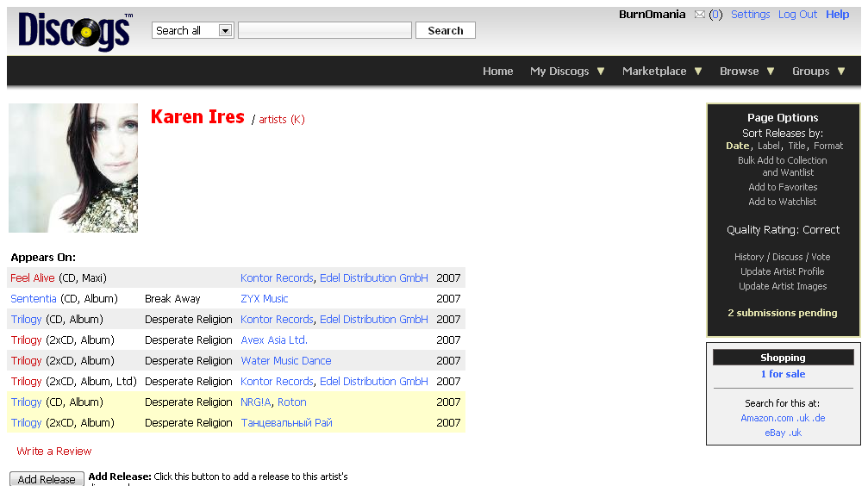Expand the Marketplace arrow

pyautogui.click(x=698, y=72)
